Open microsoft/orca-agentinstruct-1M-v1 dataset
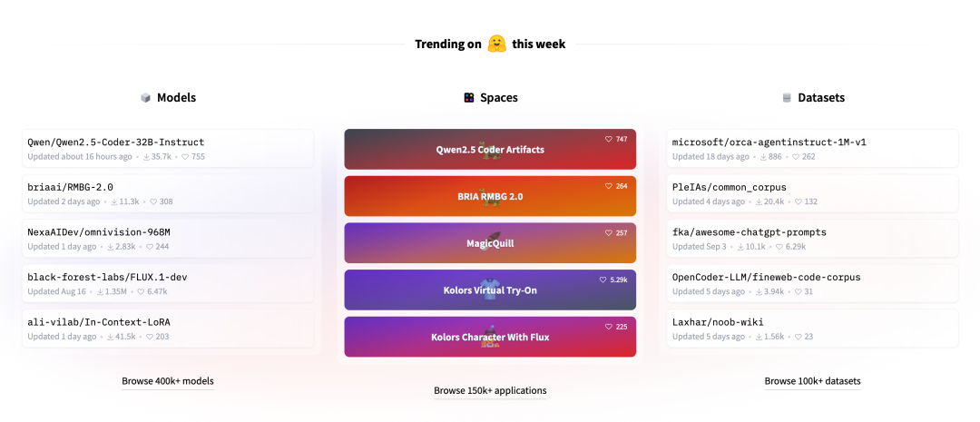 812,149
